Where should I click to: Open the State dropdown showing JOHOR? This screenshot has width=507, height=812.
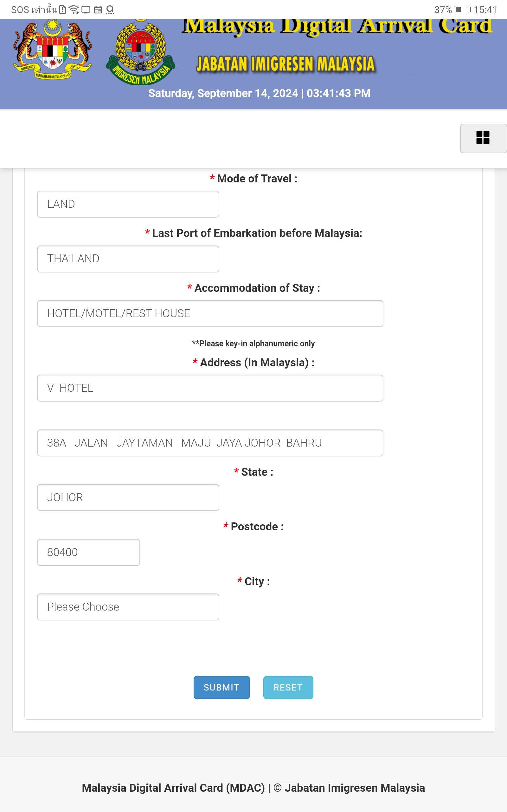(x=128, y=497)
